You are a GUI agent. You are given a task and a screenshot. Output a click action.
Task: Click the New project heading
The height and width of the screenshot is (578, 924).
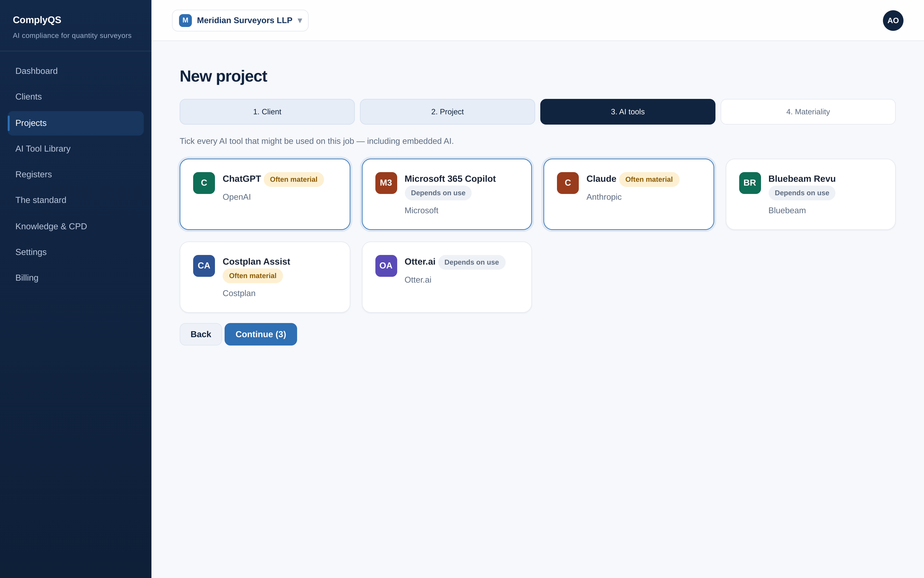(223, 76)
